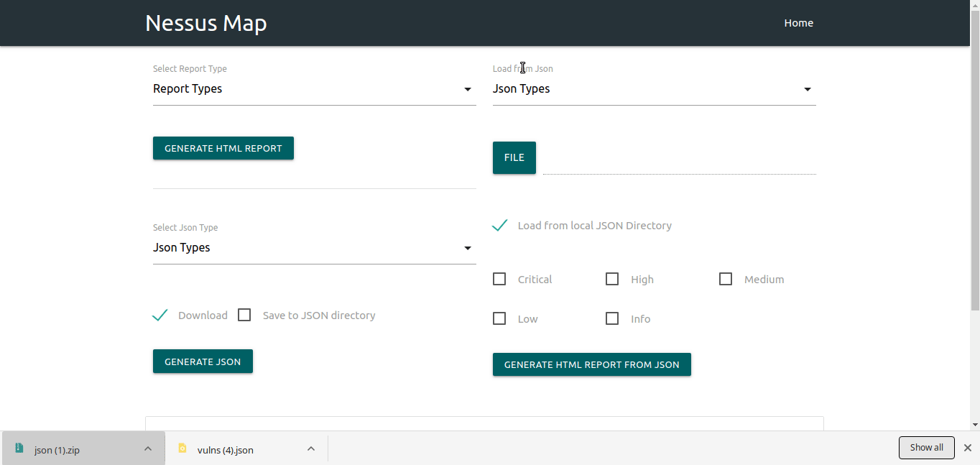Image resolution: width=980 pixels, height=465 pixels.
Task: Click the Nessus Map logo title
Action: point(206,23)
